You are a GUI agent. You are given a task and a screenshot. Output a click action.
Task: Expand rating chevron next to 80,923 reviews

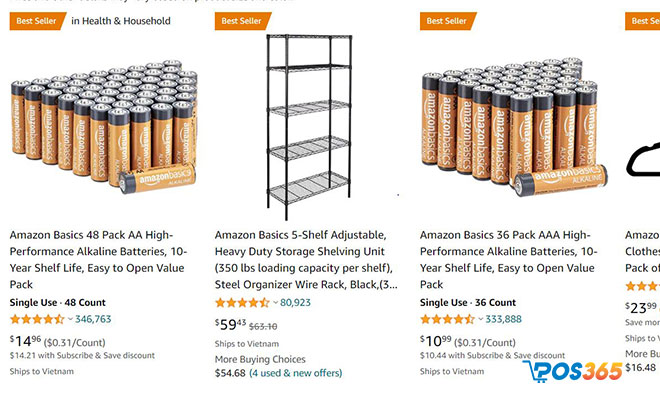point(275,303)
